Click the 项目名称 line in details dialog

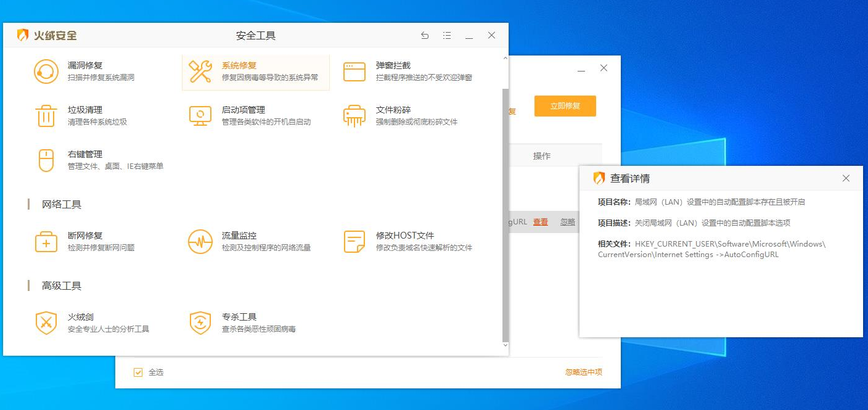coord(702,202)
